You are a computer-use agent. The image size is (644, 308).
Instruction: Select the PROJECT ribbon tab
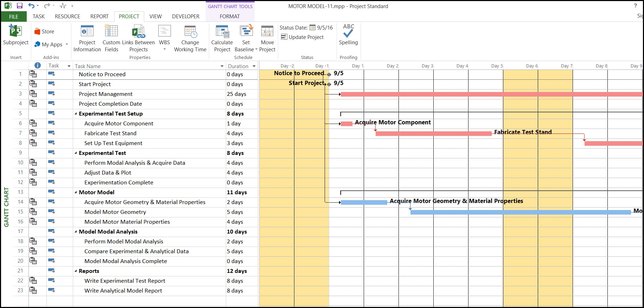click(129, 17)
